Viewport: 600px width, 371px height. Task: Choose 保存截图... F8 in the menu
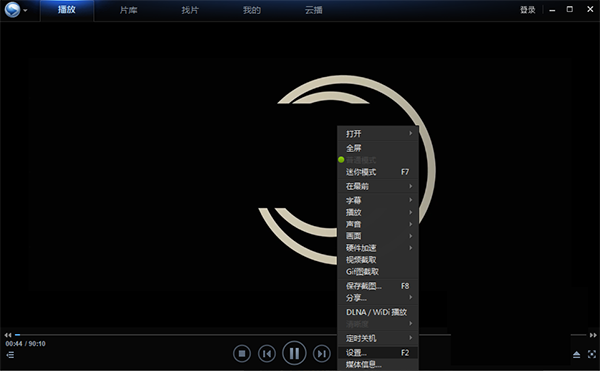point(378,286)
